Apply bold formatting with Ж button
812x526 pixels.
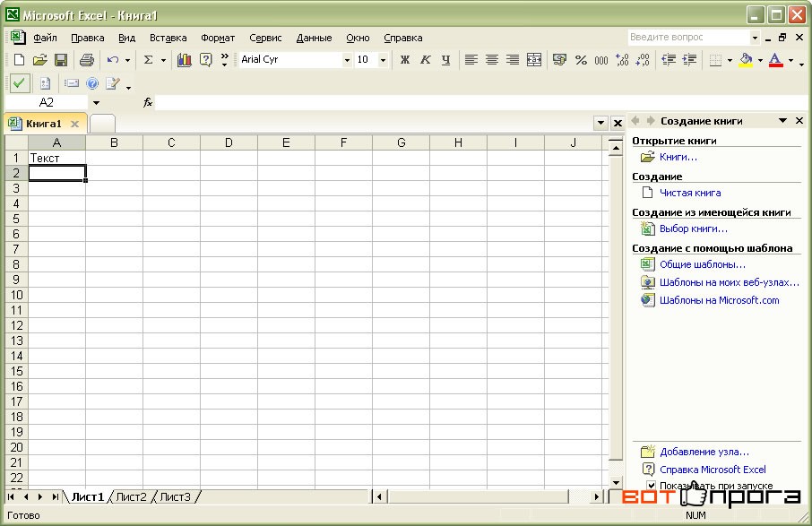coord(405,59)
